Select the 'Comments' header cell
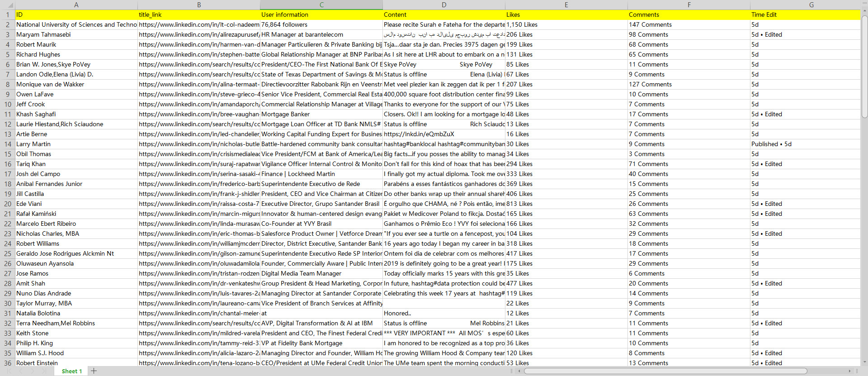 [x=689, y=14]
